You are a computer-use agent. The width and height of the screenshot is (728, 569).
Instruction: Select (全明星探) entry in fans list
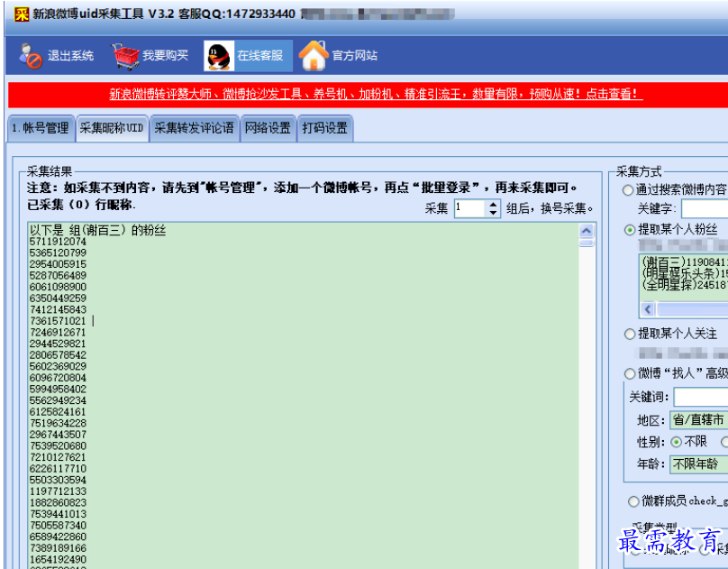(x=686, y=285)
